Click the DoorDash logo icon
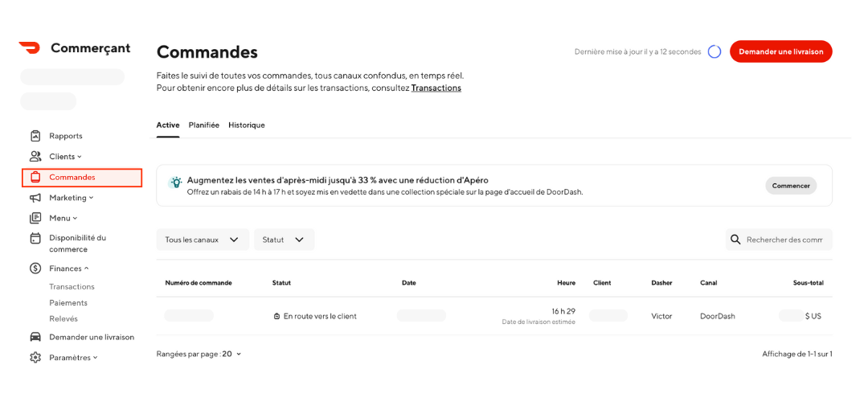 point(30,47)
